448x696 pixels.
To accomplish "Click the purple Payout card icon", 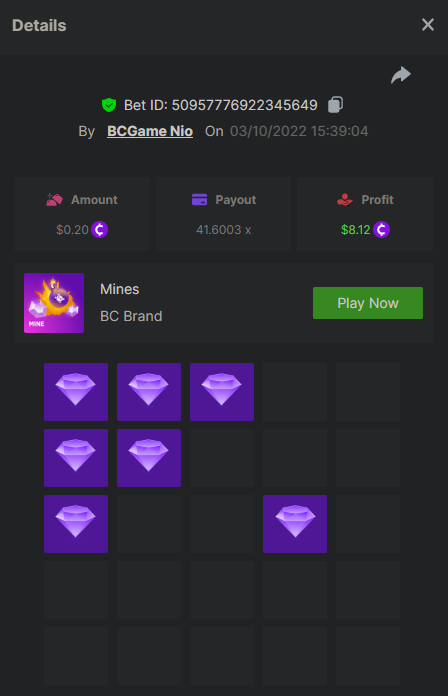I will (199, 200).
